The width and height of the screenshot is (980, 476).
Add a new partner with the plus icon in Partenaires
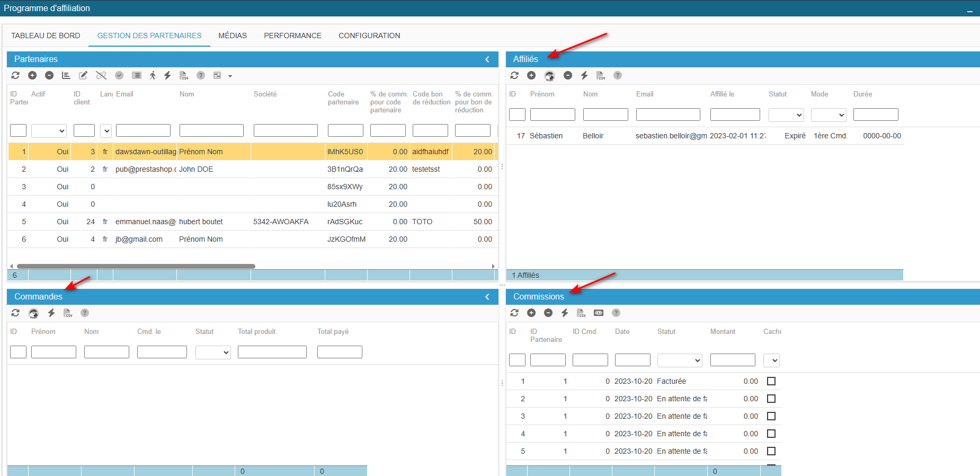click(32, 75)
